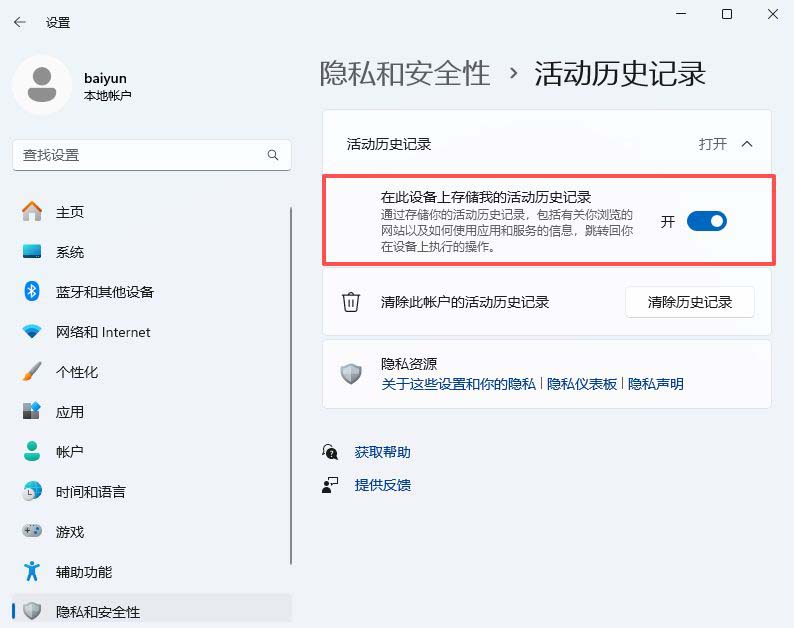794x628 pixels.
Task: Click the 查找设置 search field
Action: click(x=151, y=155)
